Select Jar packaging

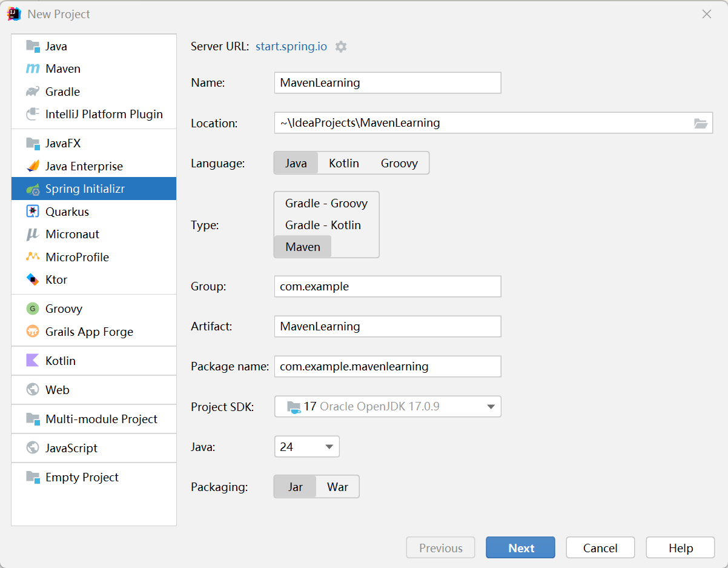click(296, 487)
